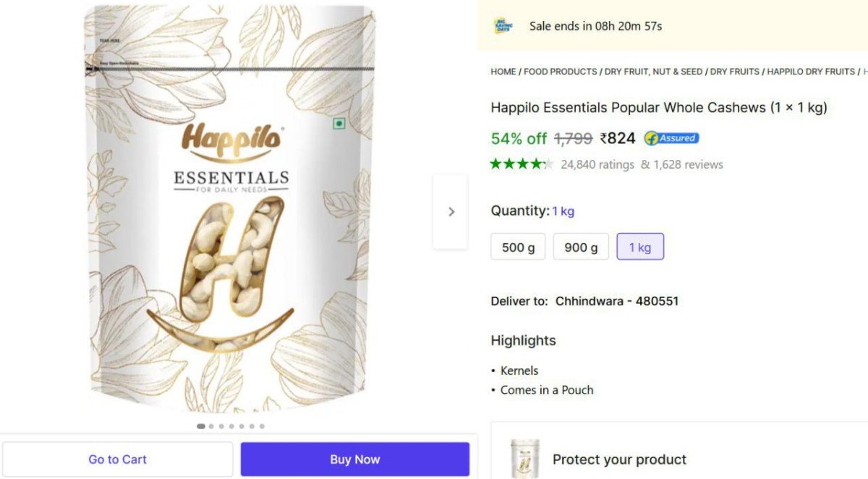Open the HAPPILO DRY FRUITS breadcrumb
868x479 pixels.
click(810, 72)
